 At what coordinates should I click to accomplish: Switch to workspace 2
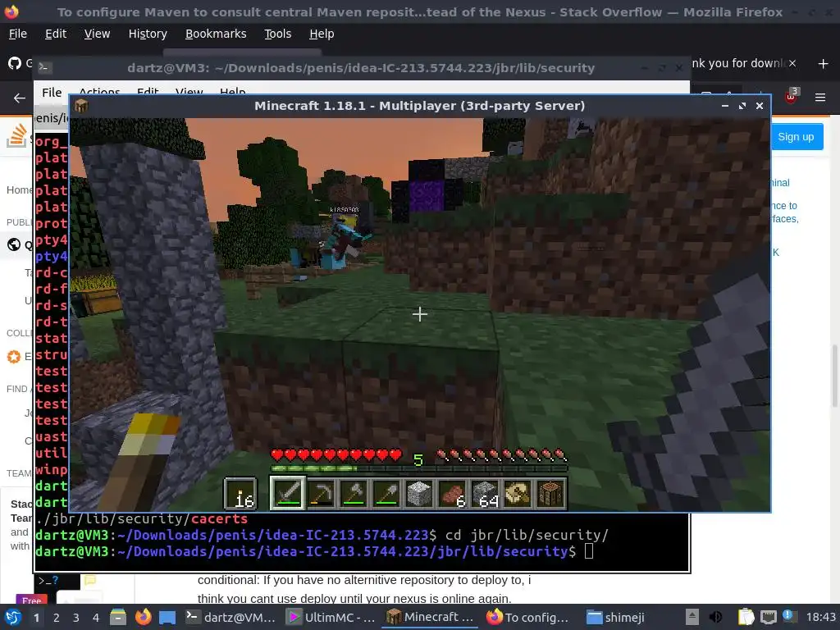pos(57,617)
